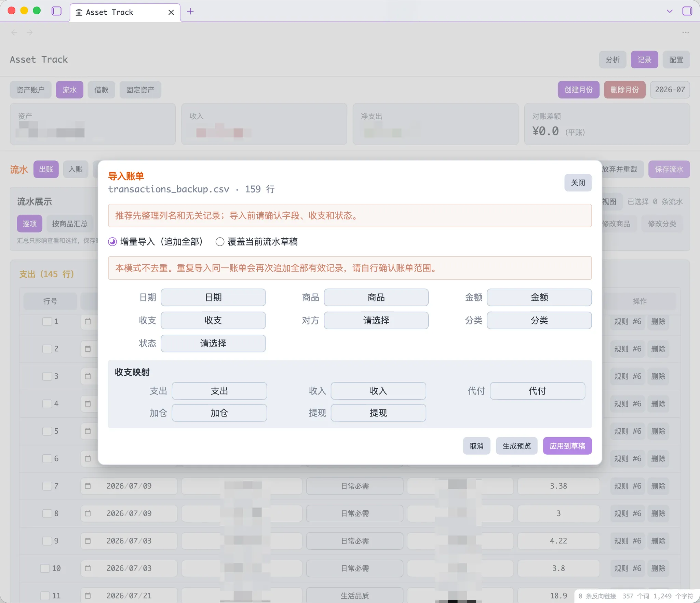Click calendar icon in row 3
The image size is (700, 603).
[x=88, y=376]
